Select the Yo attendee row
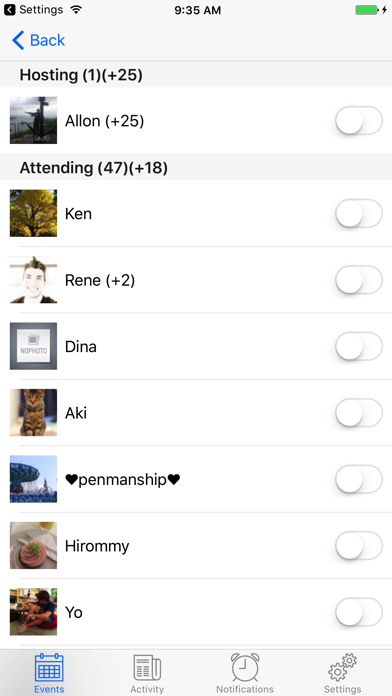392x696 pixels. (x=196, y=612)
